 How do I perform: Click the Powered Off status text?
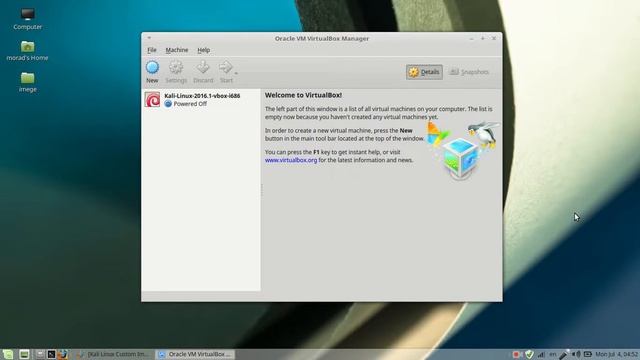(x=190, y=104)
